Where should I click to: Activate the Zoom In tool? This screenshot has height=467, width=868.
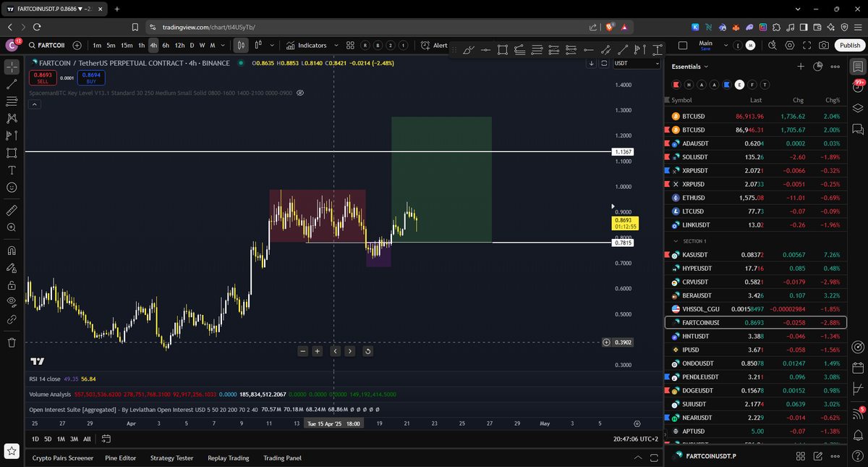click(x=12, y=227)
